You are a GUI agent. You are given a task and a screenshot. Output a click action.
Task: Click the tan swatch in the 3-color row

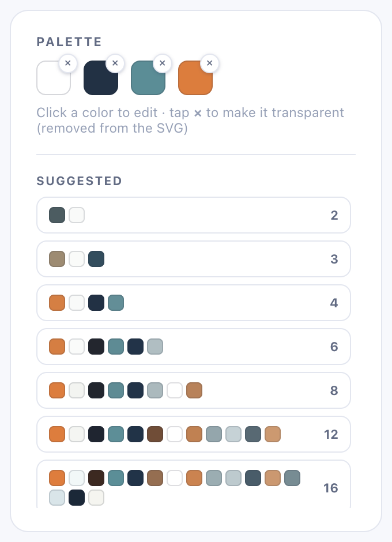[57, 259]
